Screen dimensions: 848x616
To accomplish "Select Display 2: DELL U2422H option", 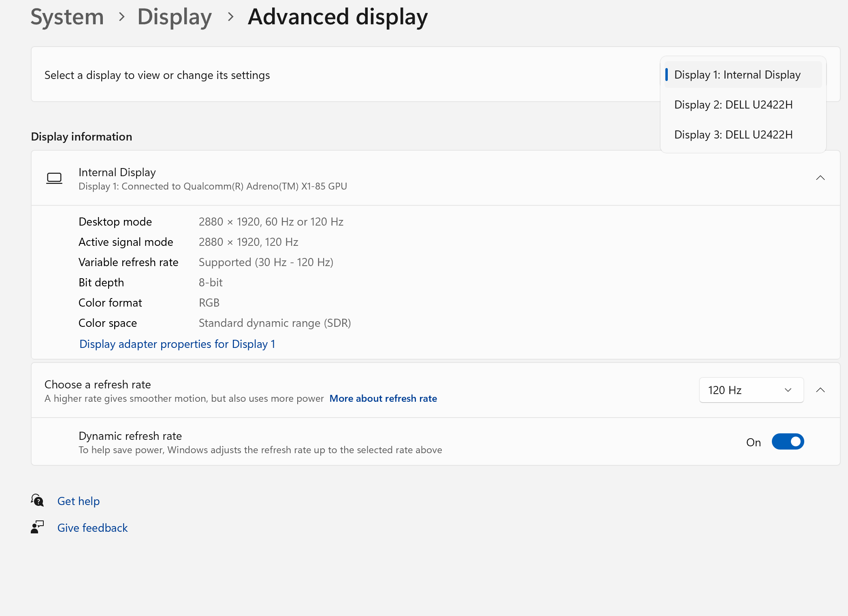I will [x=733, y=105].
